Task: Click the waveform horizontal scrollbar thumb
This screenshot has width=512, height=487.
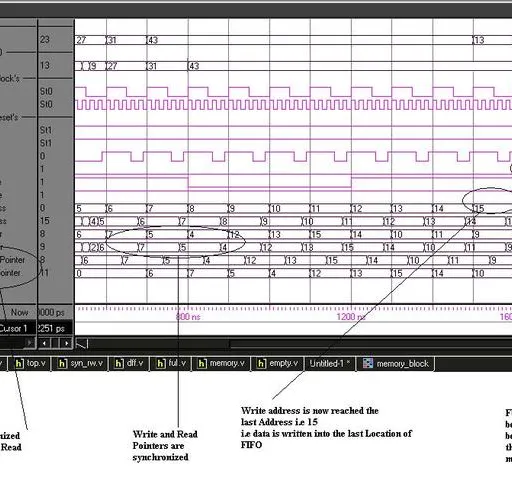Action: pos(371,343)
